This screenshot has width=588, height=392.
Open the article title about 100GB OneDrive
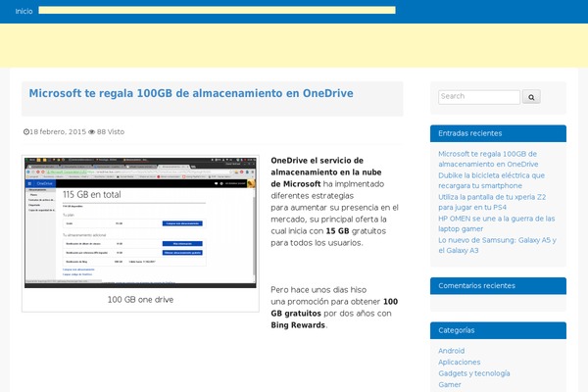coord(191,93)
